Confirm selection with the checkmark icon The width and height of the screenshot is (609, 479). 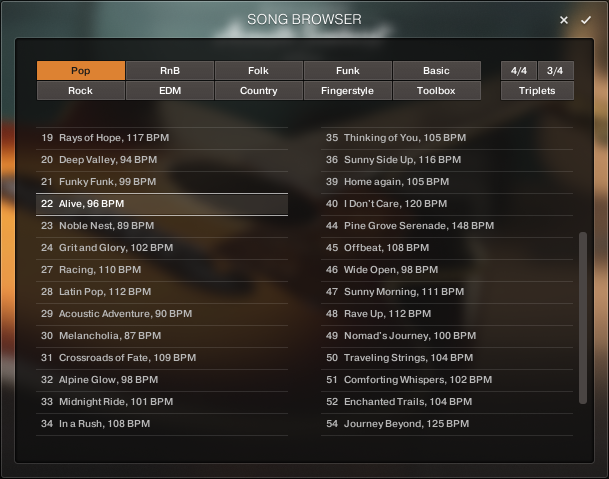pos(586,20)
